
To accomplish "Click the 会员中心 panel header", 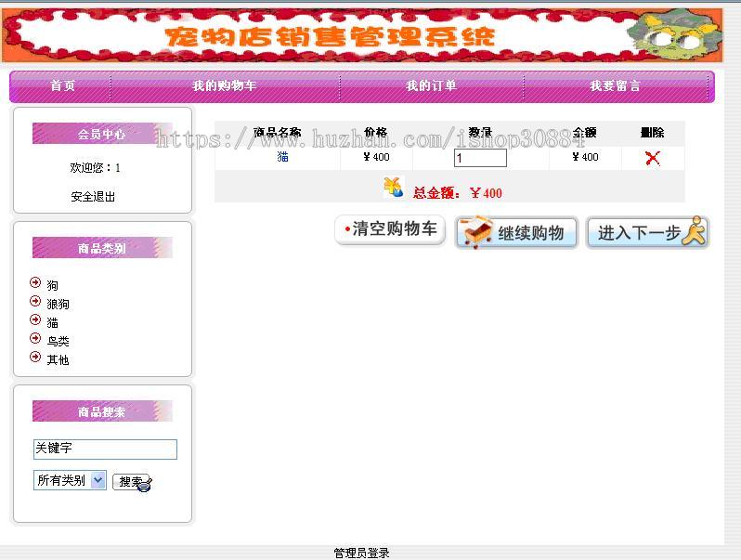I will 102,133.
